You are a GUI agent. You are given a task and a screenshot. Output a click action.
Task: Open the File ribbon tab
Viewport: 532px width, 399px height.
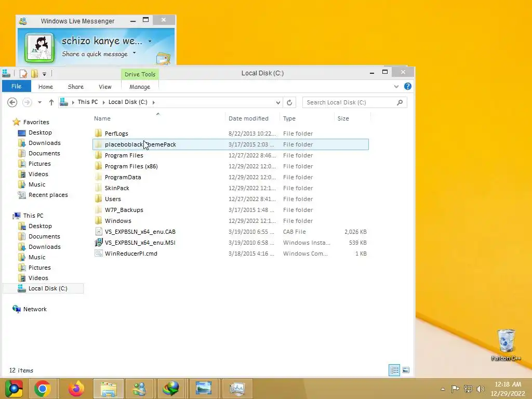click(16, 87)
